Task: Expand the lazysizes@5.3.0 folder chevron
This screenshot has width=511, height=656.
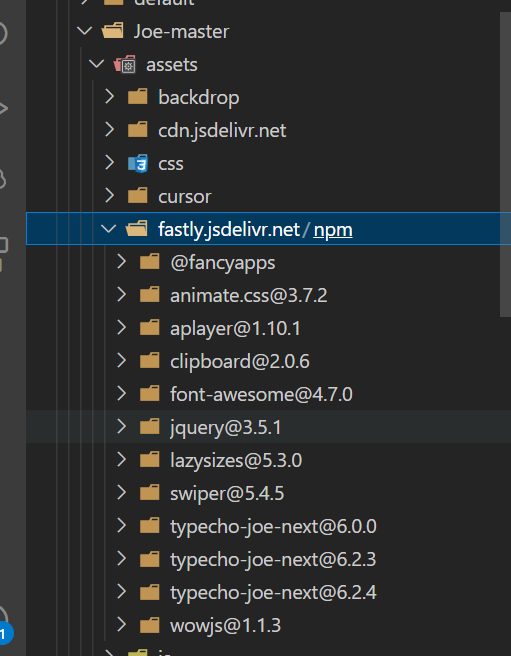Action: [x=122, y=460]
